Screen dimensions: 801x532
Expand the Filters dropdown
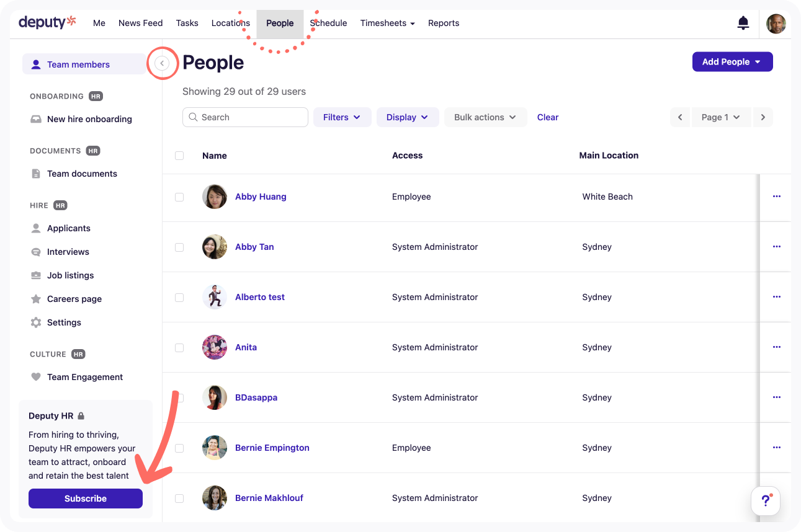[x=342, y=117]
